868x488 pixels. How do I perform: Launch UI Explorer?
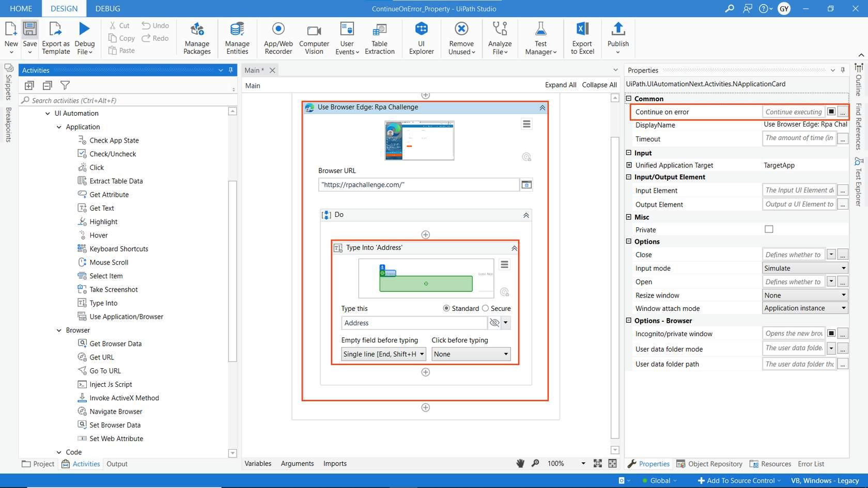[421, 36]
